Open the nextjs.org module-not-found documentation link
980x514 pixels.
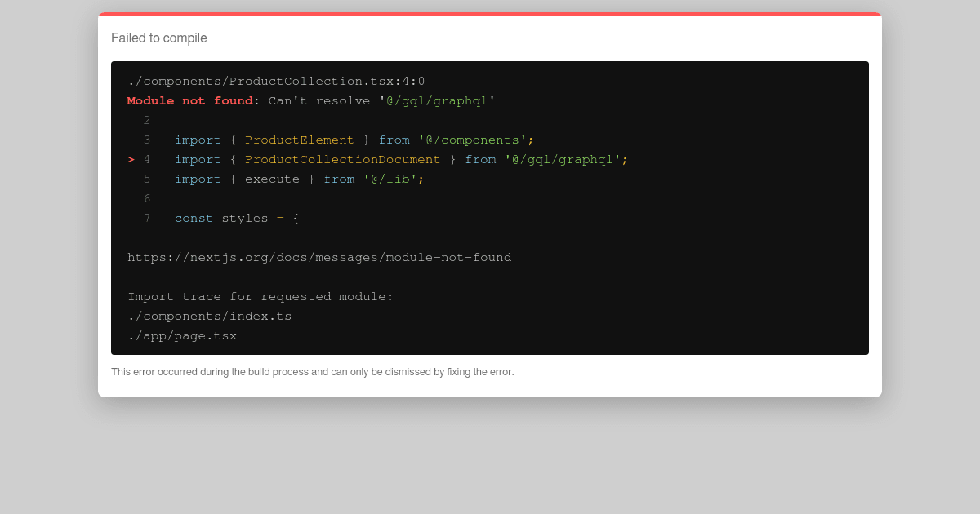coord(318,257)
